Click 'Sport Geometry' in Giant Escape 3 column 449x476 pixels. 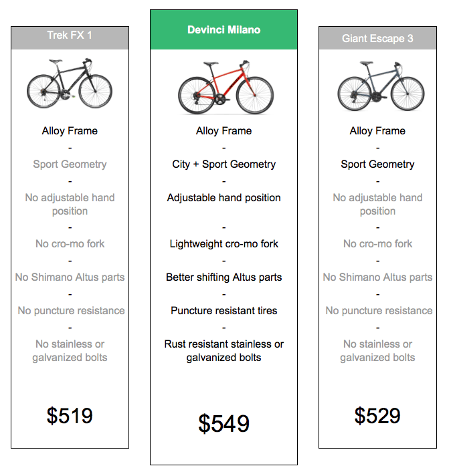377,164
